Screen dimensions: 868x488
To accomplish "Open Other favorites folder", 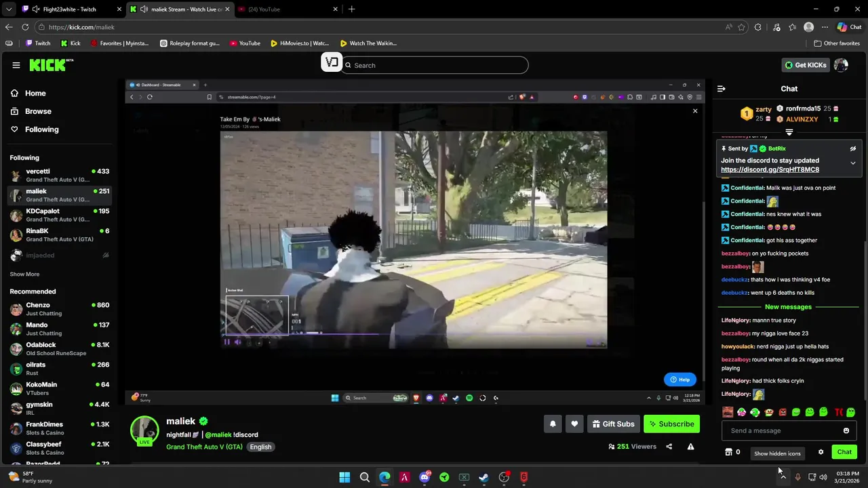I will tap(837, 43).
